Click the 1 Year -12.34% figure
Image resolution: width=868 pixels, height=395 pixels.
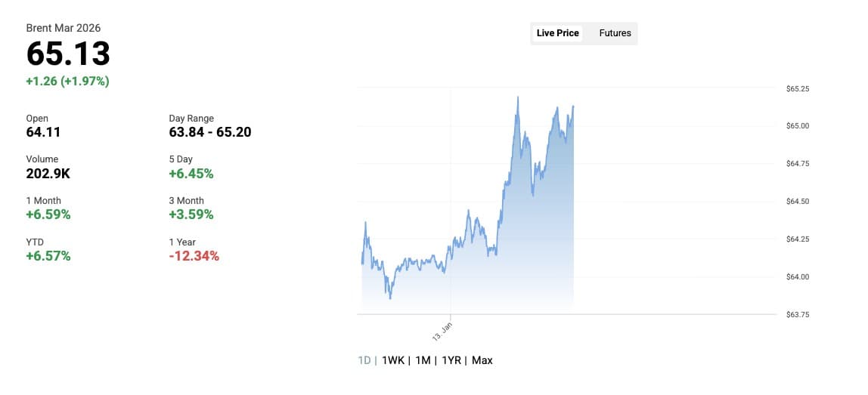(194, 256)
